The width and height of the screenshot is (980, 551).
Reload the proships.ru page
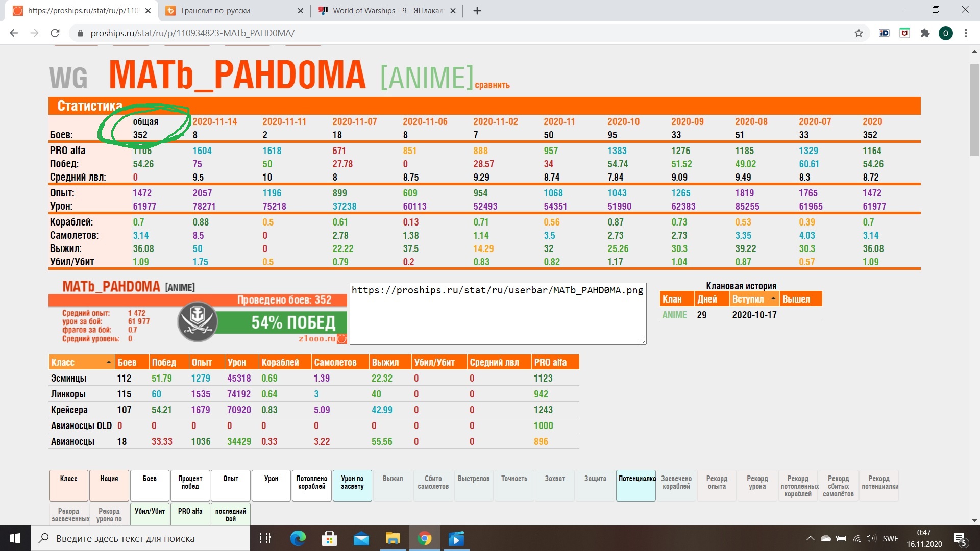point(55,33)
